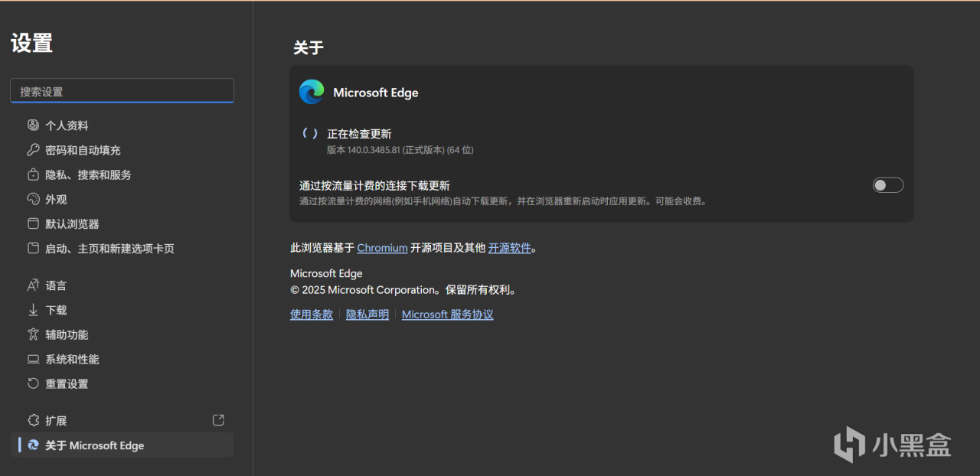Open the 开源软件 link
This screenshot has width=980, height=476.
point(509,248)
